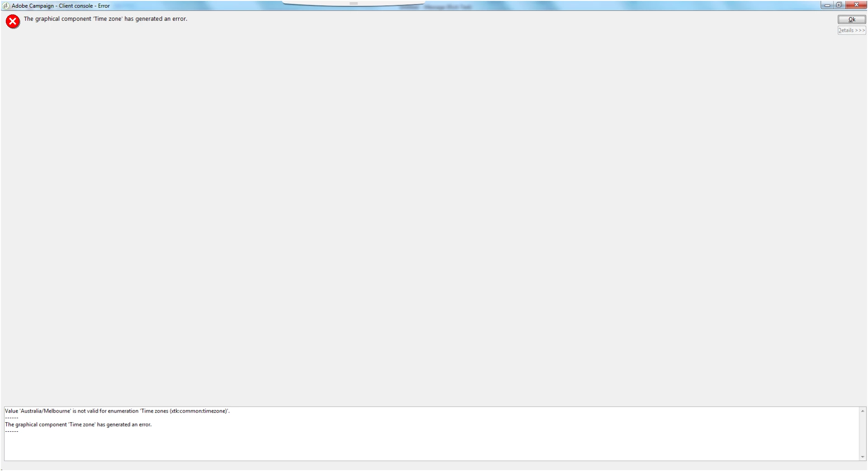Click the red error X icon
Image resolution: width=868 pixels, height=471 pixels.
click(13, 22)
